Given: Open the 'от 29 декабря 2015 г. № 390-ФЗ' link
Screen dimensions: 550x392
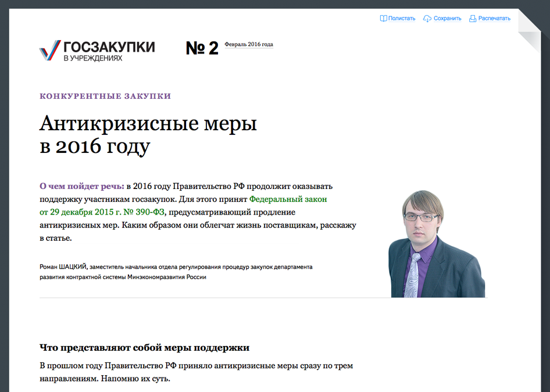Looking at the screenshot, I should tap(102, 212).
